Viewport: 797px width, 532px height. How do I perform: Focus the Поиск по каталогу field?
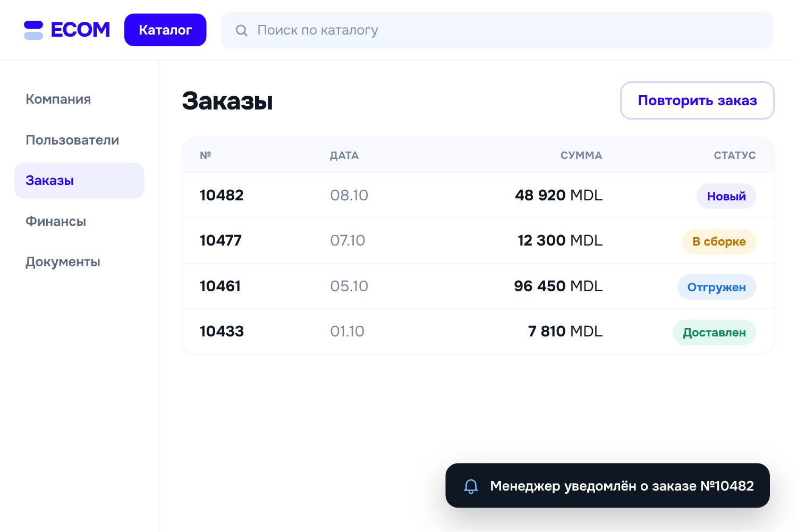497,30
